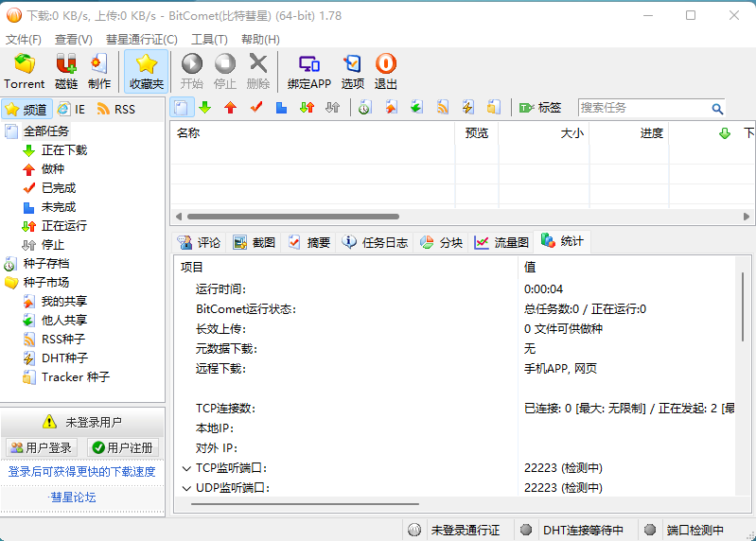Open the 绑定APP bind app tool
Image resolution: width=756 pixels, height=541 pixels.
click(x=309, y=71)
